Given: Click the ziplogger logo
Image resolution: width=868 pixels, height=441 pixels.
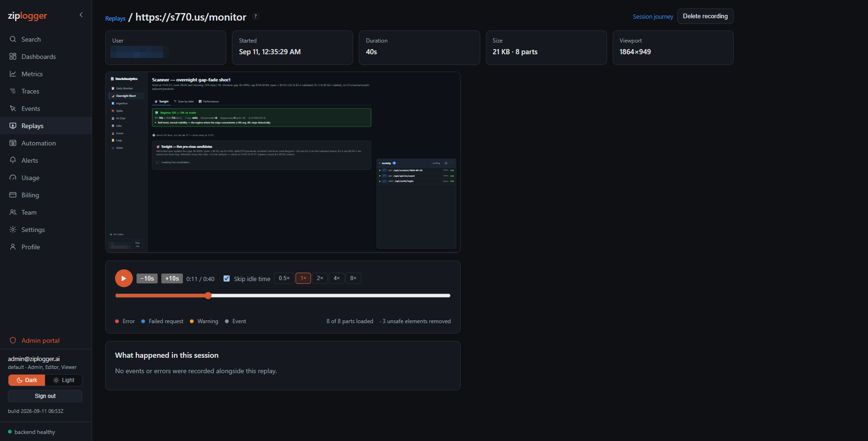Looking at the screenshot, I should (x=28, y=16).
